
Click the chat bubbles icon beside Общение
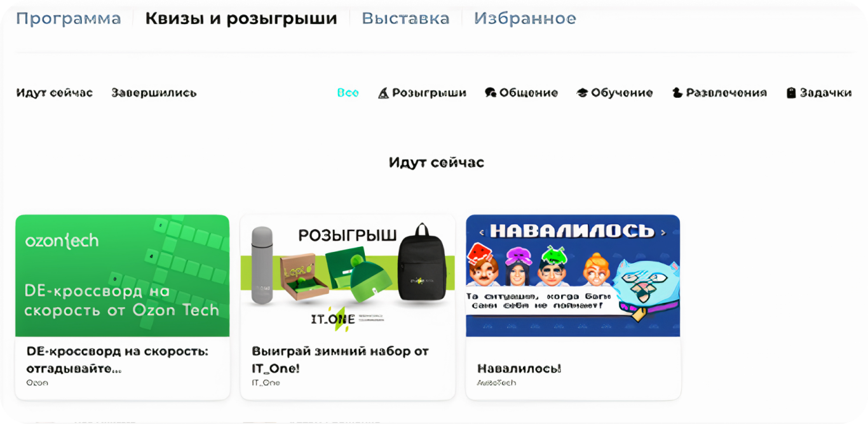(491, 93)
